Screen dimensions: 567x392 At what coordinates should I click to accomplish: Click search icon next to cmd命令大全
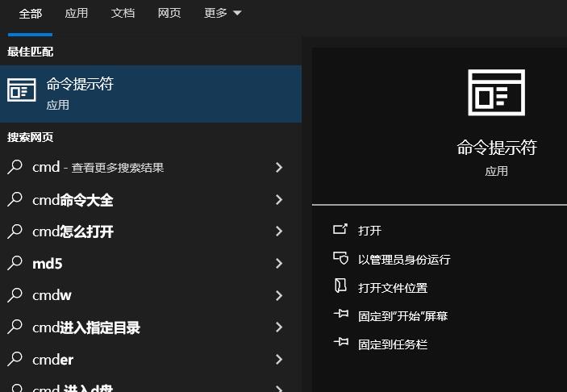(x=15, y=199)
